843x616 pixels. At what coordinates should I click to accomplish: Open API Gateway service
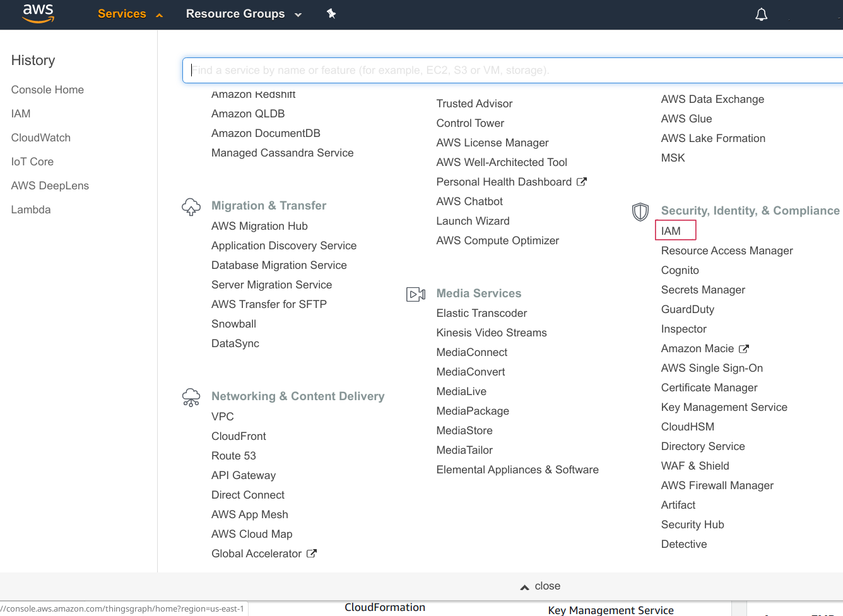(244, 475)
